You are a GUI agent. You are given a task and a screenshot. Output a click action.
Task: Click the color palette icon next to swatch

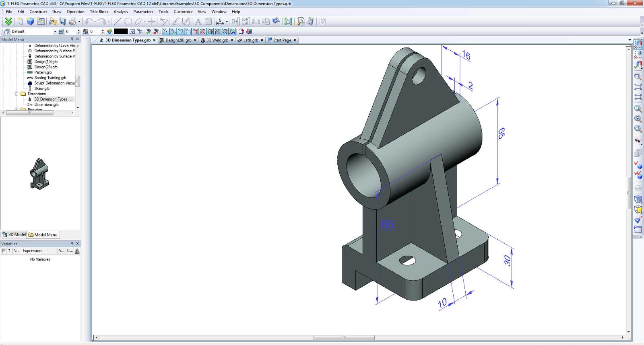pyautogui.click(x=109, y=31)
